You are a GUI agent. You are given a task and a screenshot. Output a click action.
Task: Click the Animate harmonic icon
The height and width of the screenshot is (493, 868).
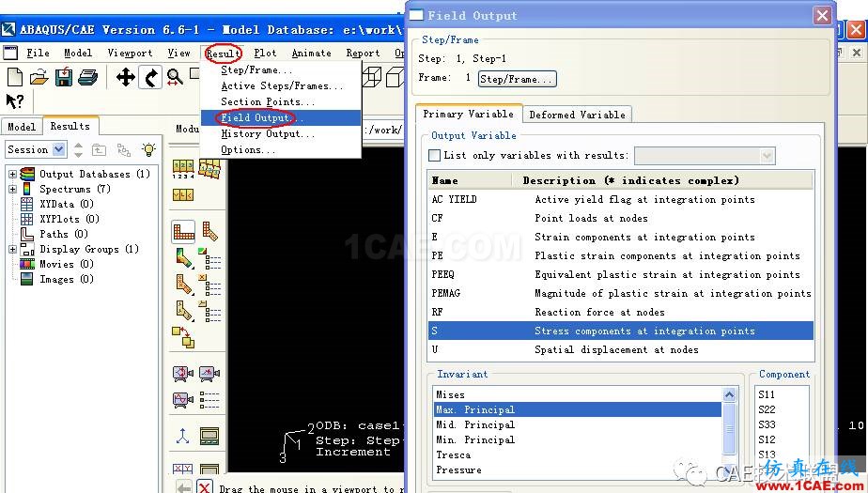[183, 399]
